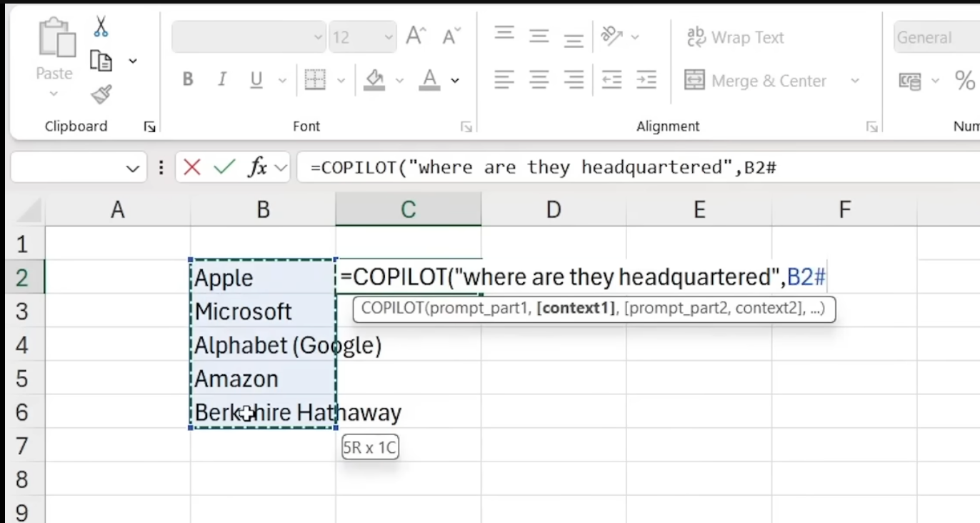The width and height of the screenshot is (980, 523).
Task: Click the cell containing Amazon
Action: point(263,379)
